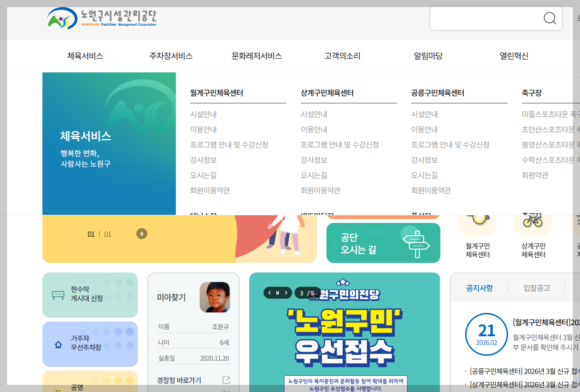Image resolution: width=580 pixels, height=392 pixels.
Task: Click the 현수막 게시대 신청 card
Action: click(90, 295)
